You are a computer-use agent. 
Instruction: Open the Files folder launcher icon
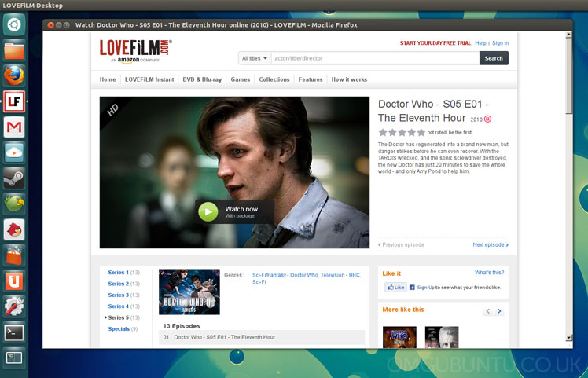click(x=14, y=50)
